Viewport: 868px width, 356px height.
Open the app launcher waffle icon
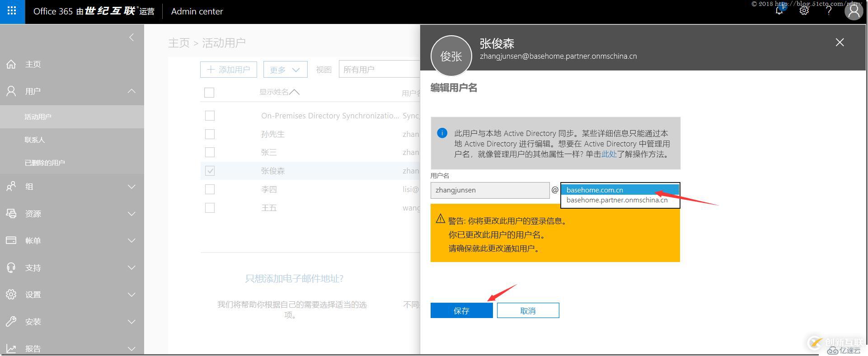12,11
